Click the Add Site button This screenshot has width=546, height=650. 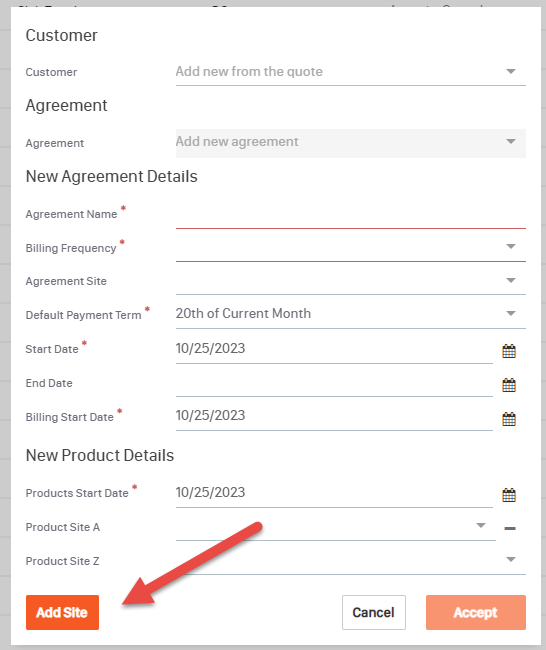tap(62, 612)
